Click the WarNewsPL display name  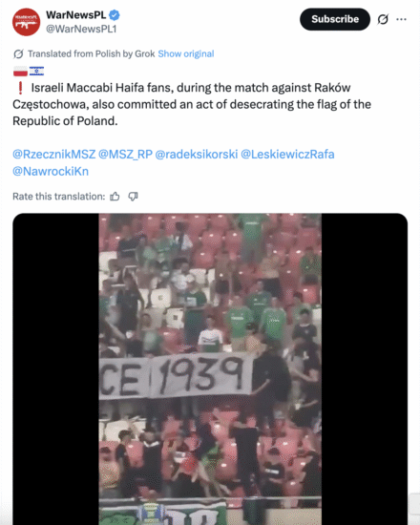point(76,15)
